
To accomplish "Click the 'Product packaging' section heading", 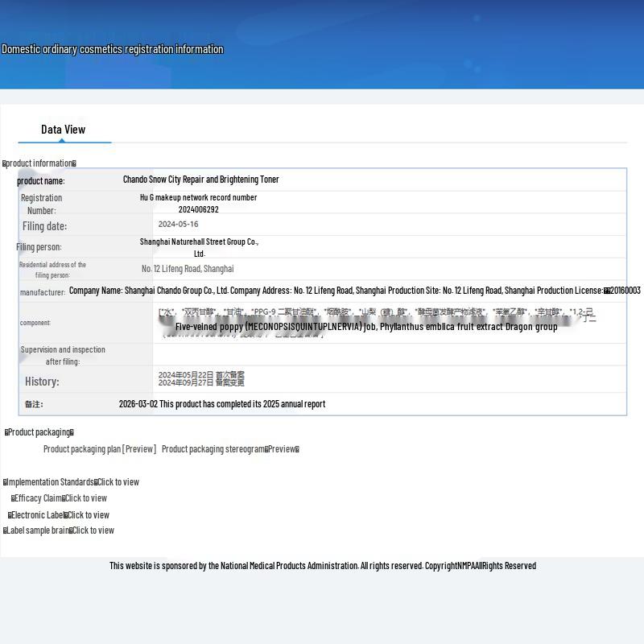I will point(39,432).
